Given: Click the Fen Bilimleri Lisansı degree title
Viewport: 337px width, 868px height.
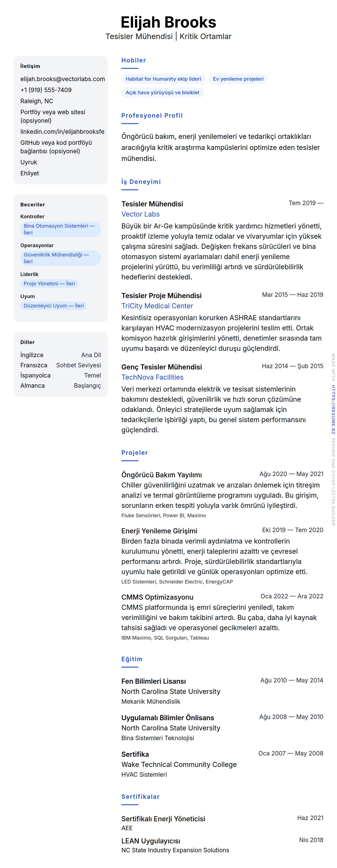Looking at the screenshot, I should (153, 681).
